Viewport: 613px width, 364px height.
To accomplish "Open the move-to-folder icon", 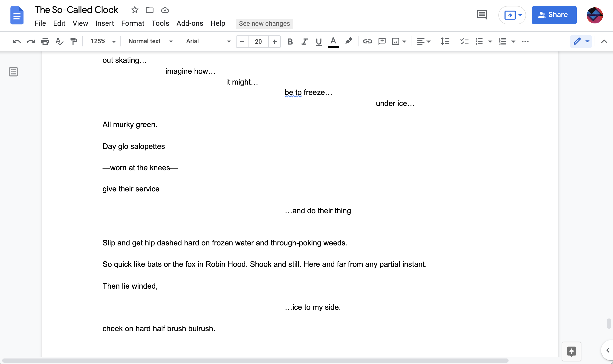I will tap(150, 10).
